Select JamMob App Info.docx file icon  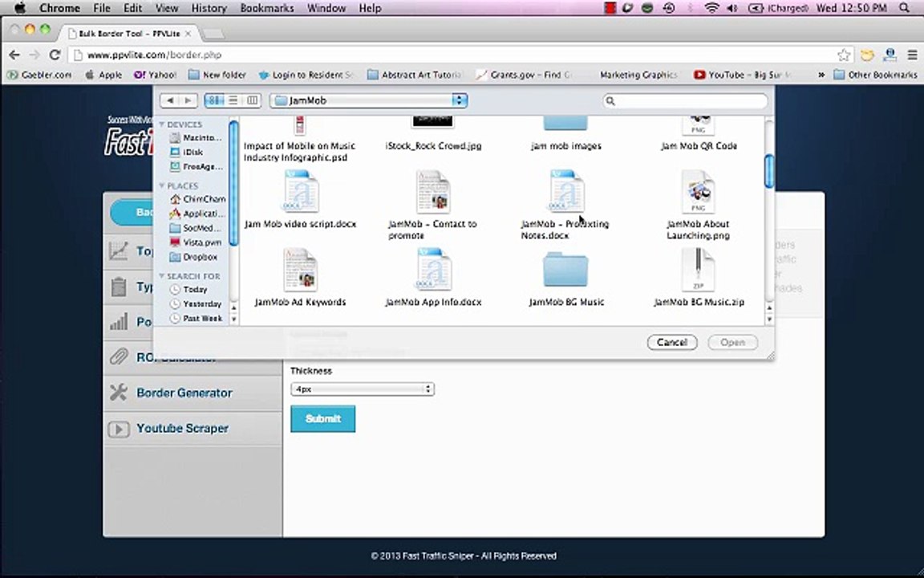pos(433,269)
